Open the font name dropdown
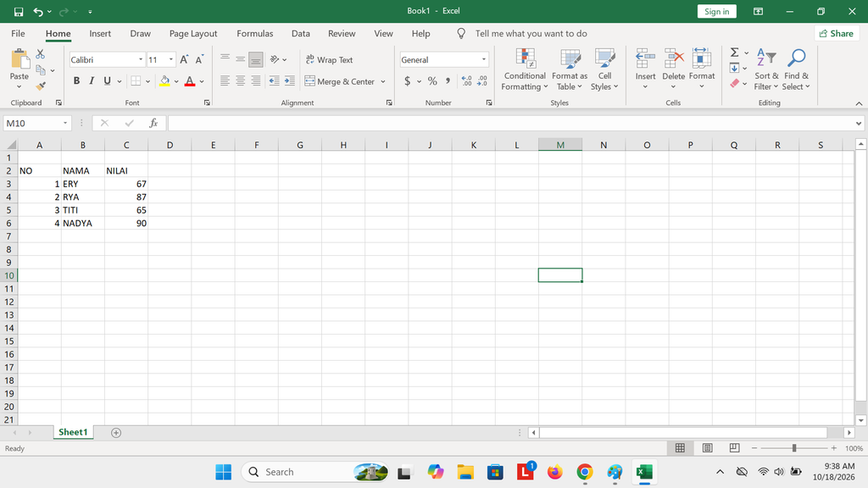This screenshot has width=868, height=488. pyautogui.click(x=141, y=60)
